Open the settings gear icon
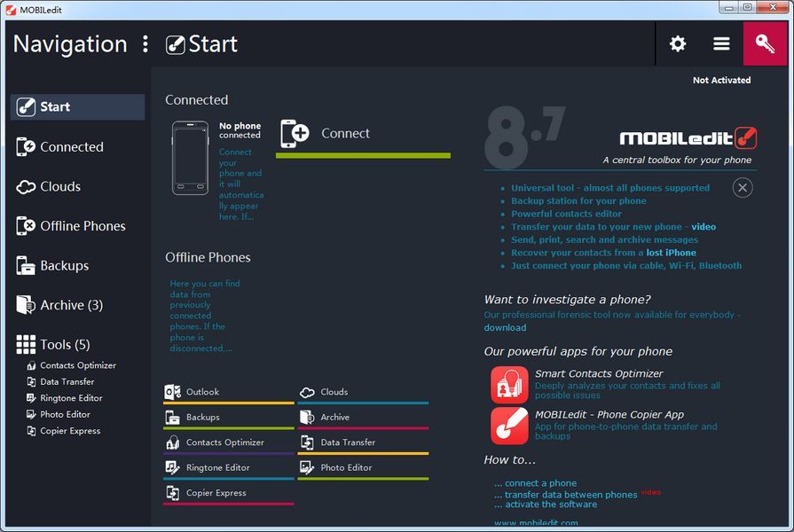 coord(678,43)
